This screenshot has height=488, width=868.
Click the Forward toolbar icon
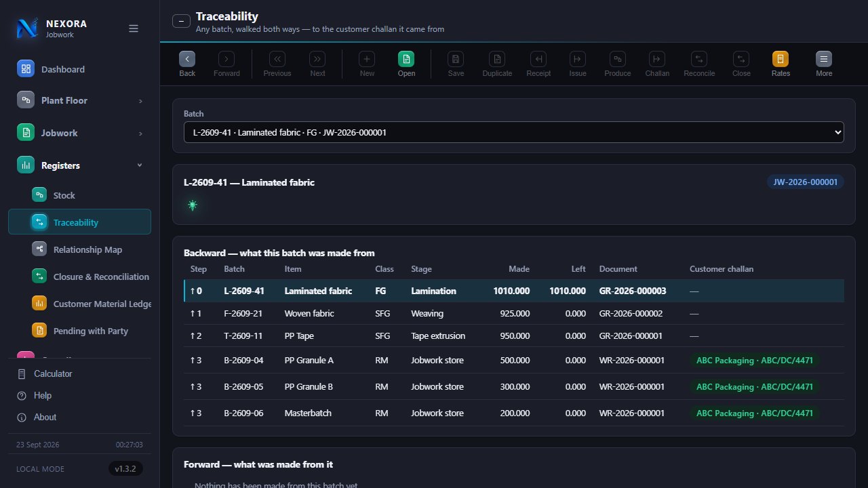coord(226,59)
